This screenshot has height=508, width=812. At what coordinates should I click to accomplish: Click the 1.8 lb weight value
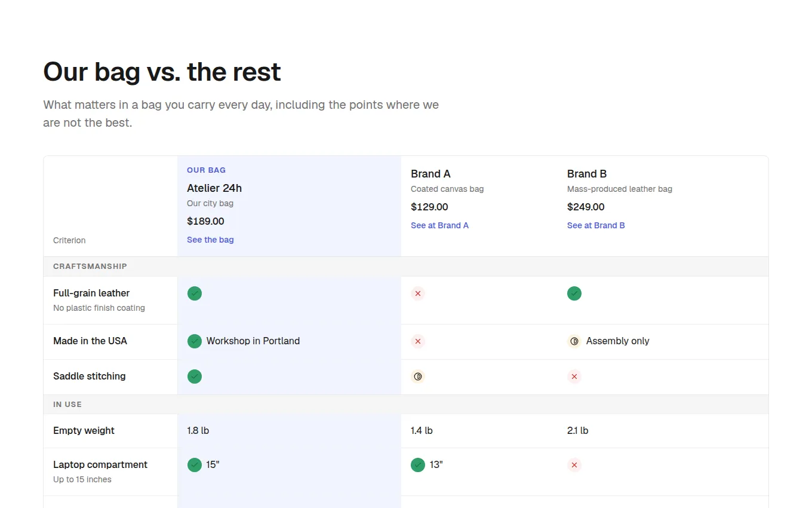(198, 430)
